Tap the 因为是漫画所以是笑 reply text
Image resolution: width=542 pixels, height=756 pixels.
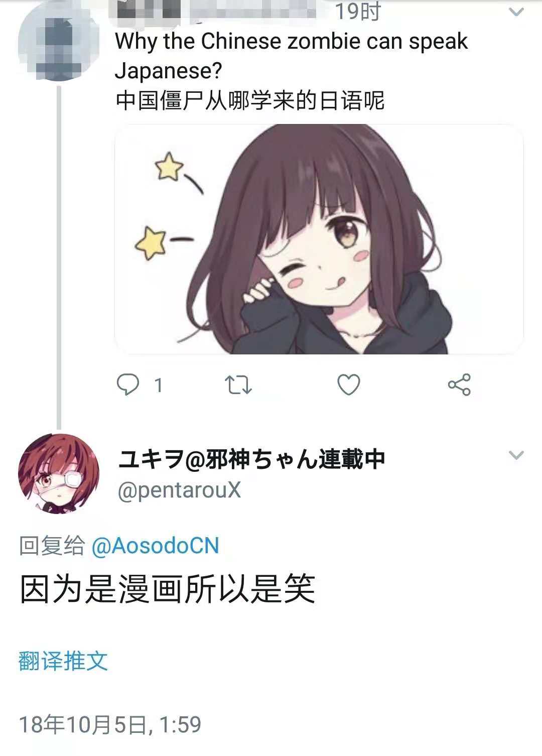click(168, 589)
